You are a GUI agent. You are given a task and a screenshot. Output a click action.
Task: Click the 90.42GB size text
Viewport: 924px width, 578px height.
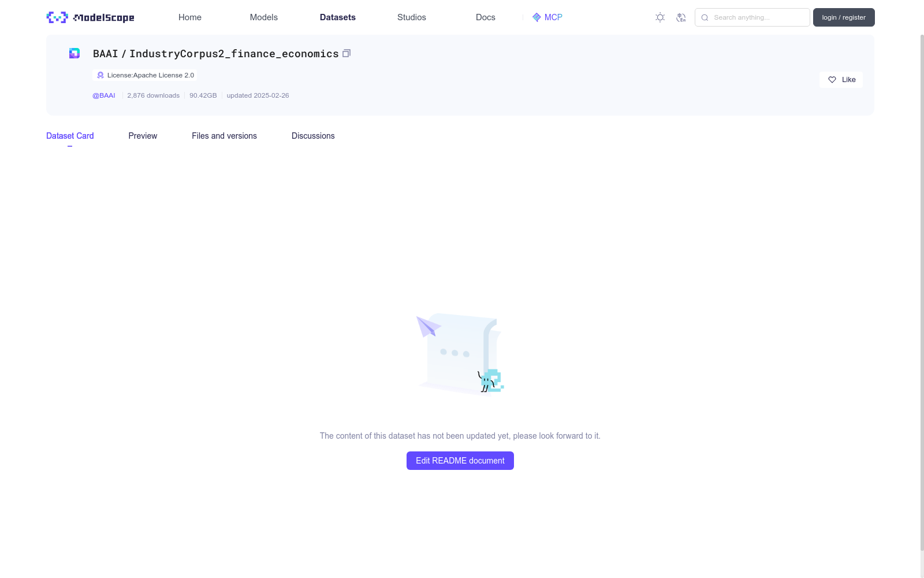[x=203, y=95]
